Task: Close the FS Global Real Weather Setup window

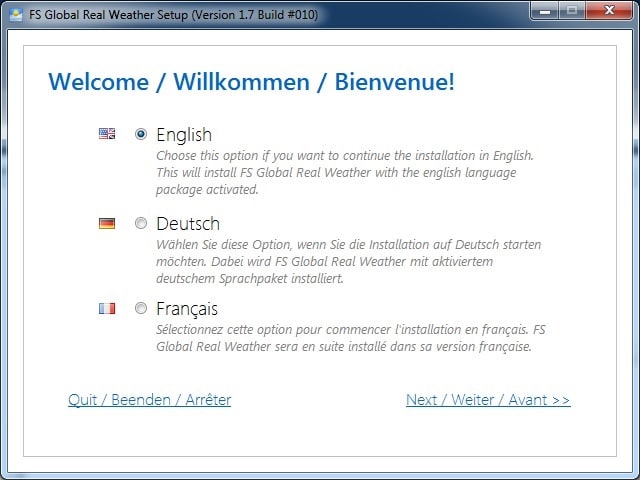Action: click(609, 11)
